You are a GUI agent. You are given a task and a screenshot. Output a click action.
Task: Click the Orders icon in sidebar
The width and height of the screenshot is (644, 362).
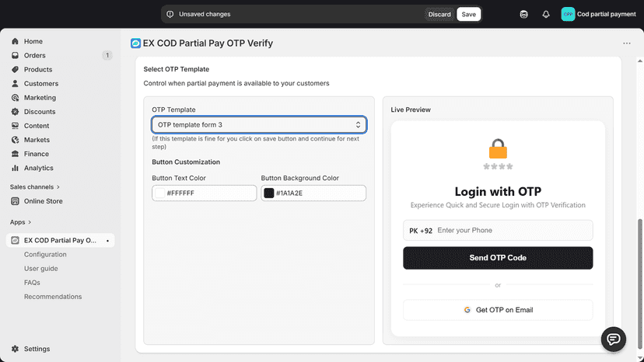(16, 55)
